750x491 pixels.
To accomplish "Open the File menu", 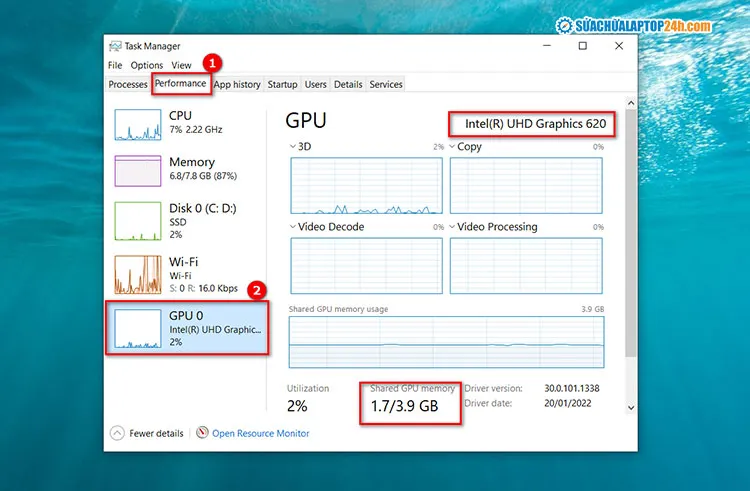I will tap(115, 65).
